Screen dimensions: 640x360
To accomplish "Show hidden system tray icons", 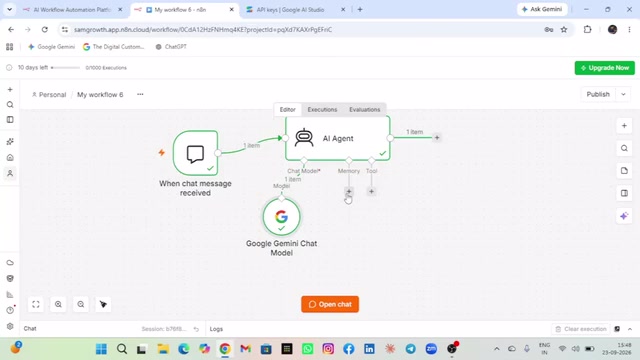I will click(497, 349).
